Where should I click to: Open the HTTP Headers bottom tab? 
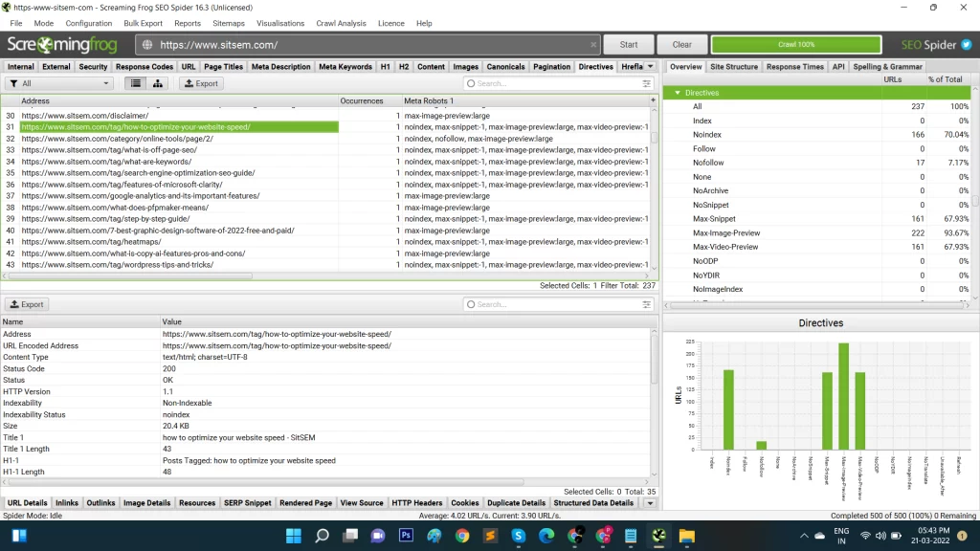(417, 503)
